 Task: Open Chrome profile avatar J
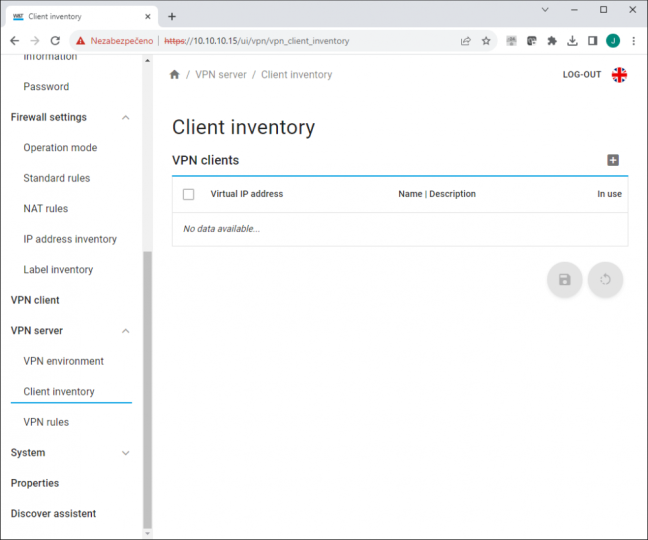point(613,40)
